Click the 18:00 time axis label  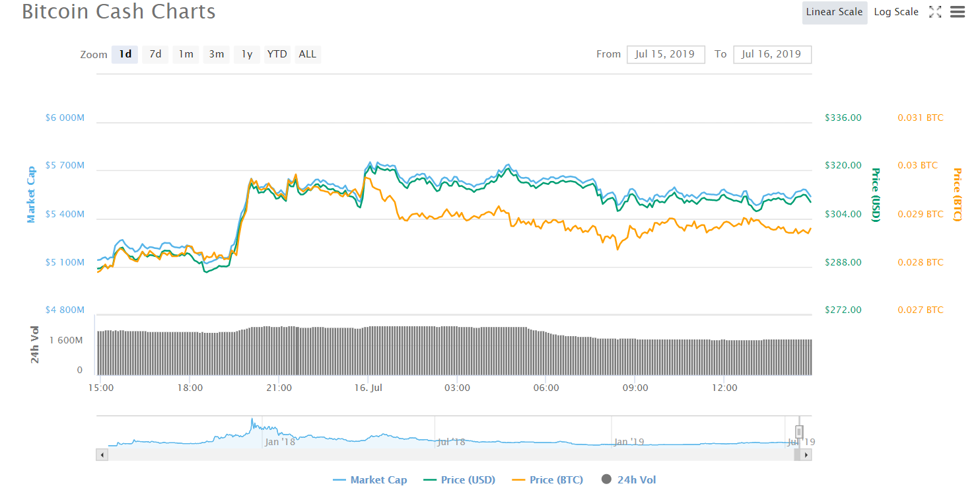pyautogui.click(x=190, y=388)
